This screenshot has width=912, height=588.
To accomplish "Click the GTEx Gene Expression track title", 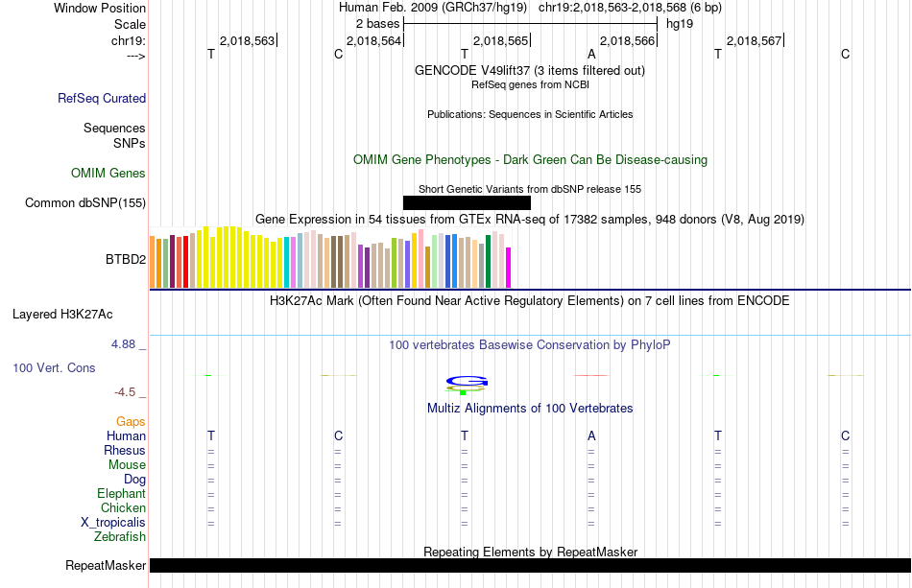I will pos(530,219).
